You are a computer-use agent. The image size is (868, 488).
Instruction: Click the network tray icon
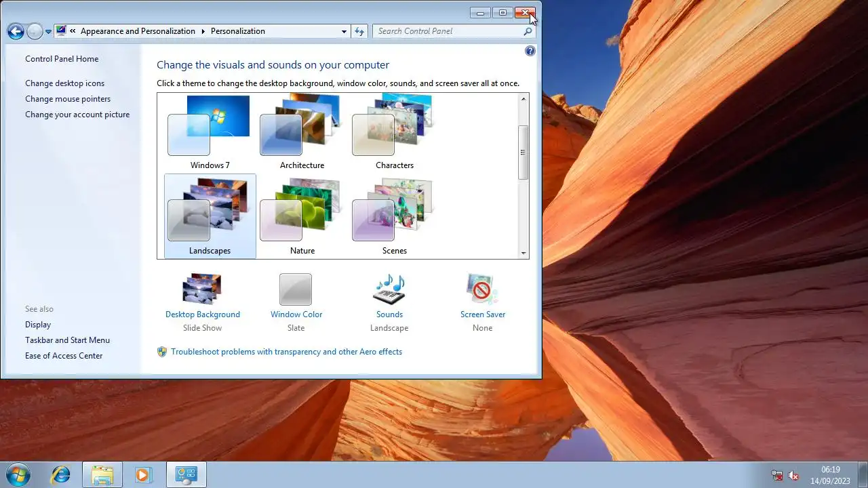point(777,476)
